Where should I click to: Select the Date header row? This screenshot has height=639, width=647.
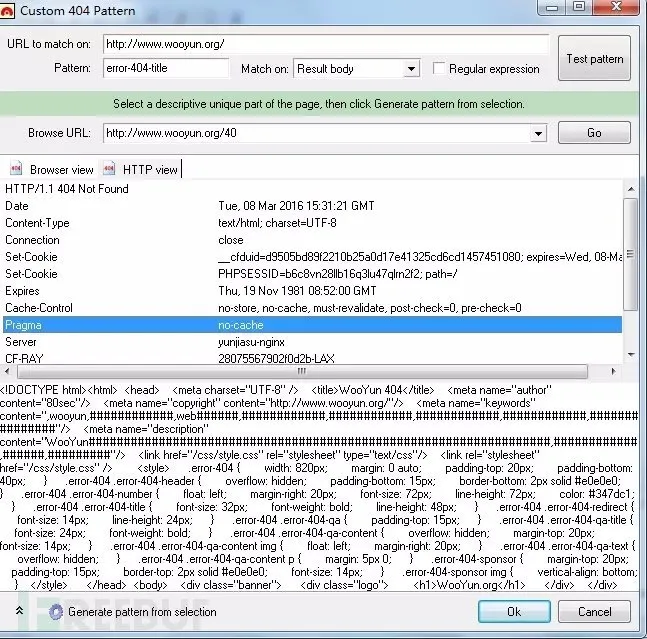click(312, 206)
